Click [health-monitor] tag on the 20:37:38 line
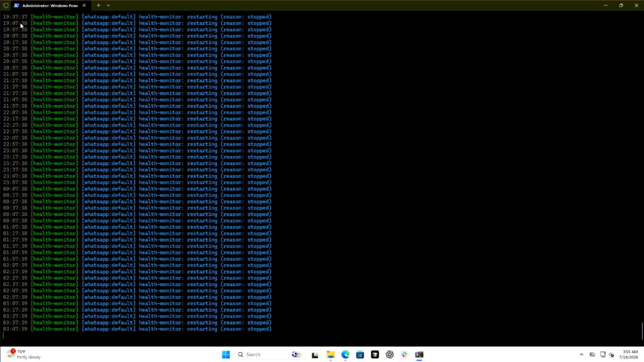 point(55,55)
